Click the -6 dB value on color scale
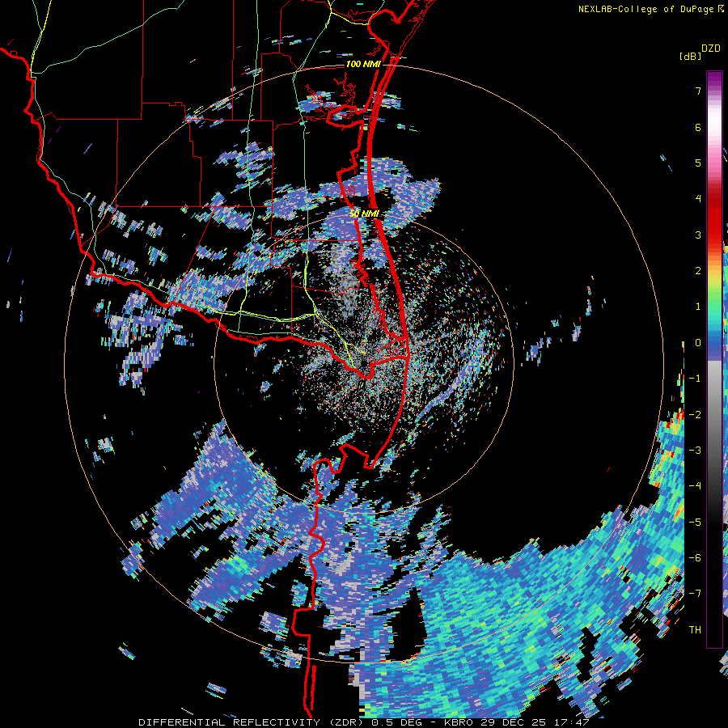The height and width of the screenshot is (728, 728). pos(695,558)
